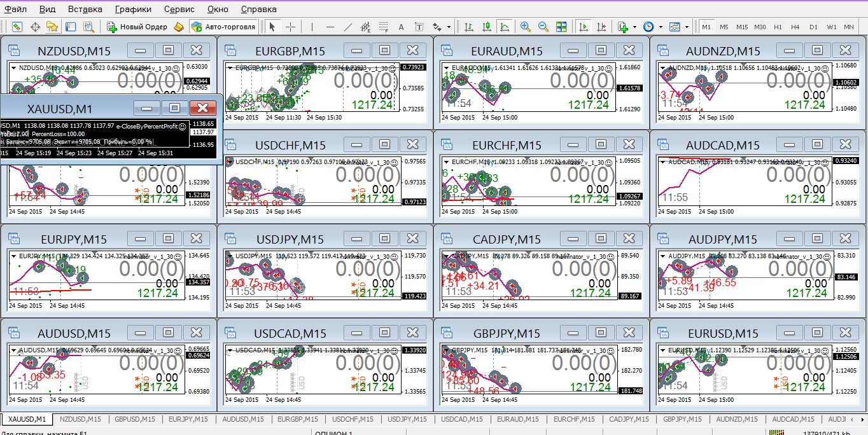The image size is (868, 435).
Task: Select the equidistant channel tool
Action: [x=365, y=27]
